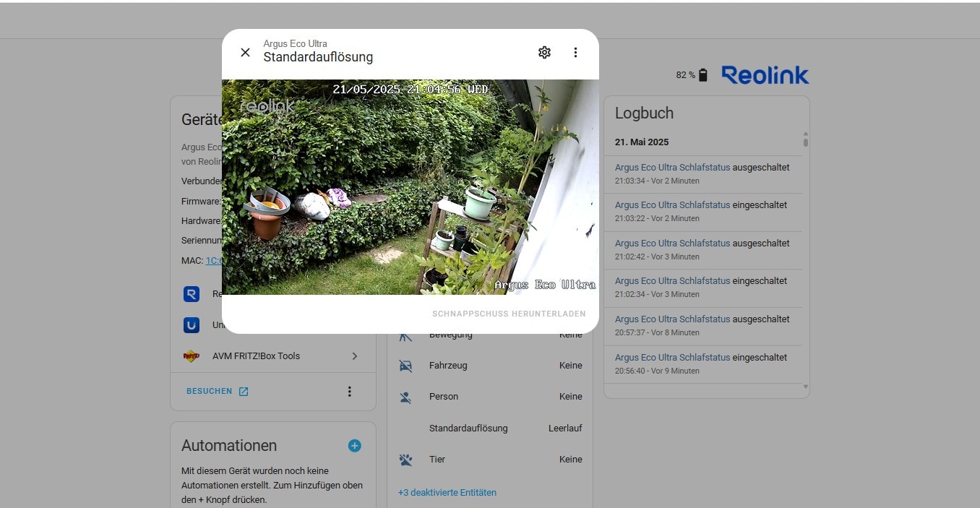Click the Leerlauf state value
This screenshot has height=508, width=980.
tap(565, 429)
